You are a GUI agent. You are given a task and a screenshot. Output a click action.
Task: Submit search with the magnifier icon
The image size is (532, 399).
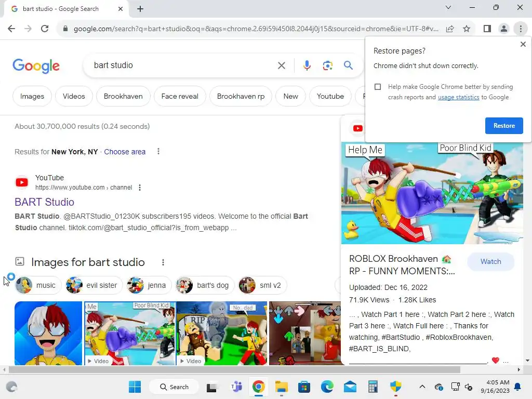(348, 65)
